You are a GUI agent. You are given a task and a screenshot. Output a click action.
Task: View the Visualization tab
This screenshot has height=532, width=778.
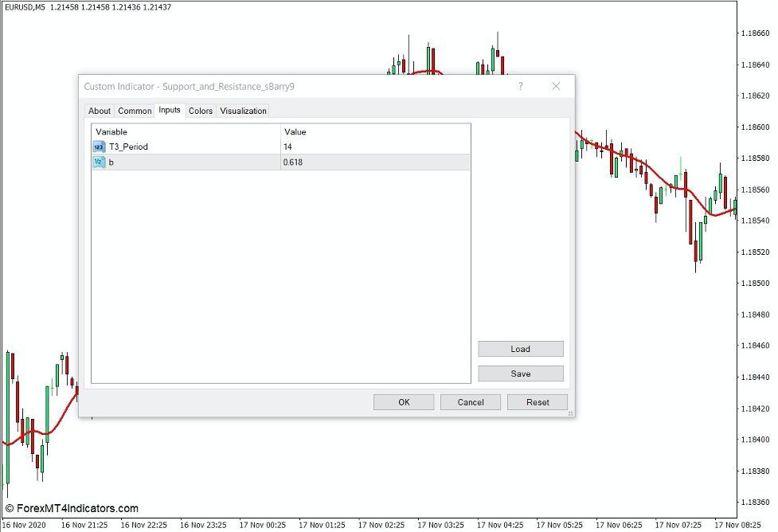(x=243, y=111)
